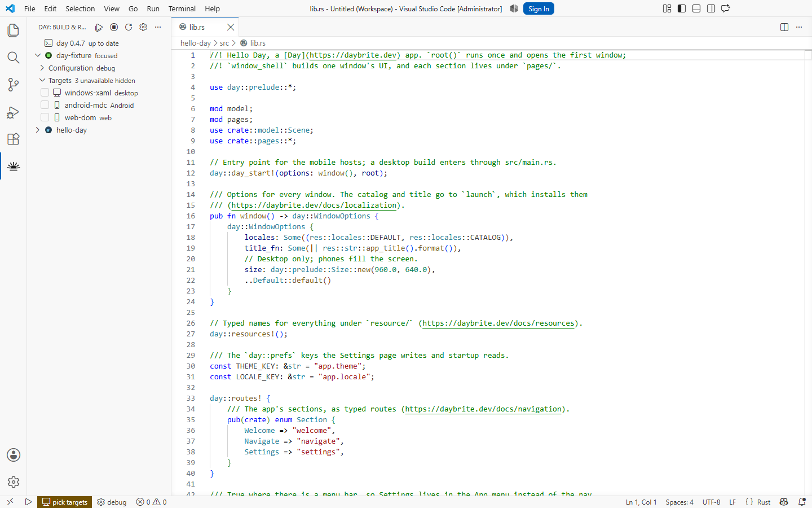Click the Copilot status icon in status bar

784,502
